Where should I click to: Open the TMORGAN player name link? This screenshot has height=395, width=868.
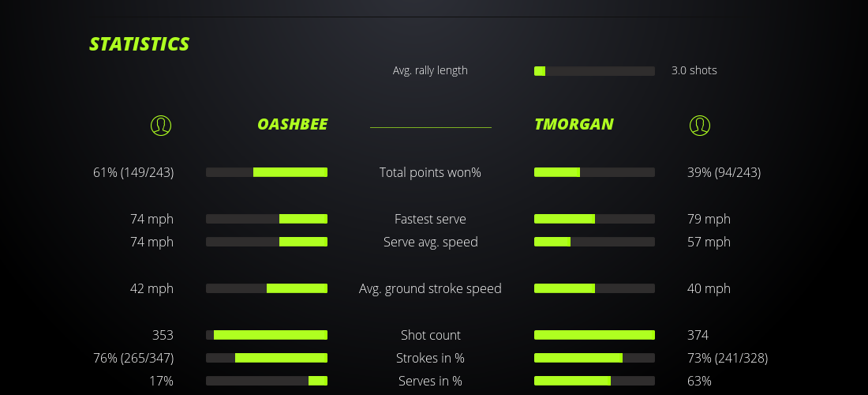point(574,124)
